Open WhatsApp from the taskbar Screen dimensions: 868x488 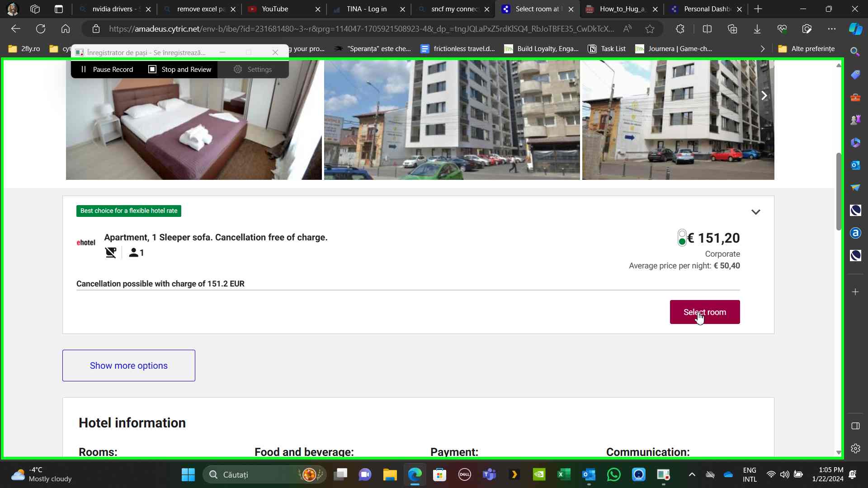point(613,474)
